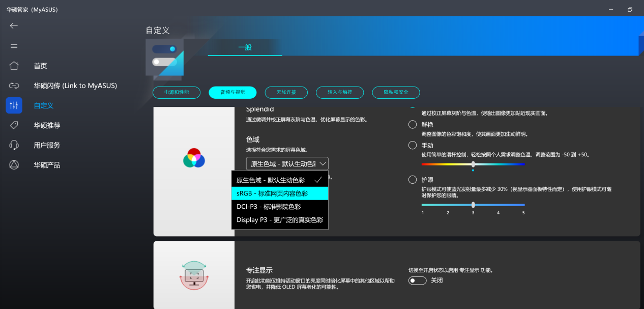Screen dimensions: 644x309
Task: Click the 用户服务 headset icon
Action: 14,145
